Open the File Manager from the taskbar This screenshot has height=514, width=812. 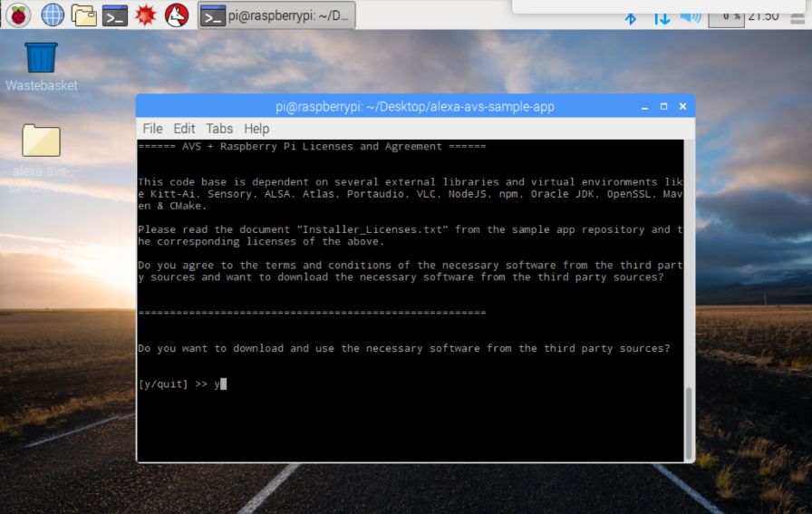[x=83, y=15]
